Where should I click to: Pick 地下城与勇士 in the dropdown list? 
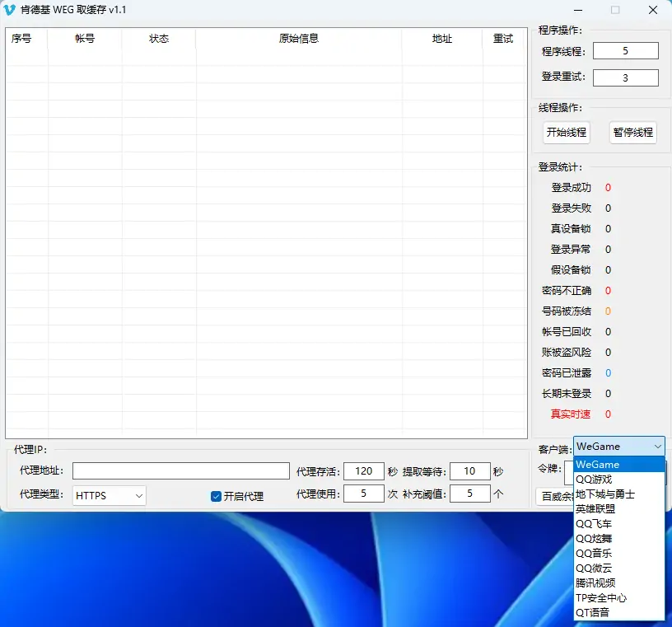618,494
